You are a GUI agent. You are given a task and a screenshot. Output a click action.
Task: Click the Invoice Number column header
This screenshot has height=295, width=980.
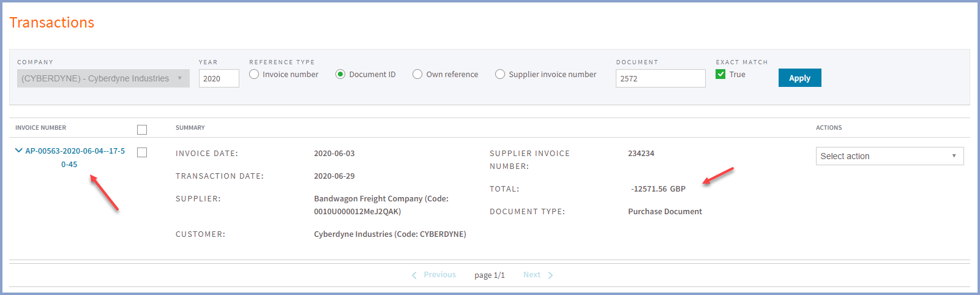(x=40, y=128)
